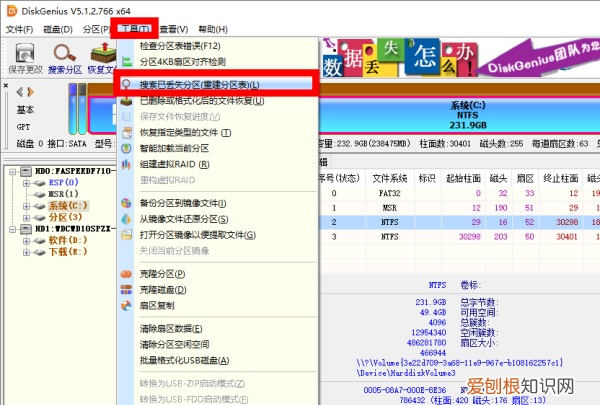Select the FAT32 row in partition table
600x405 pixels.
click(x=458, y=193)
